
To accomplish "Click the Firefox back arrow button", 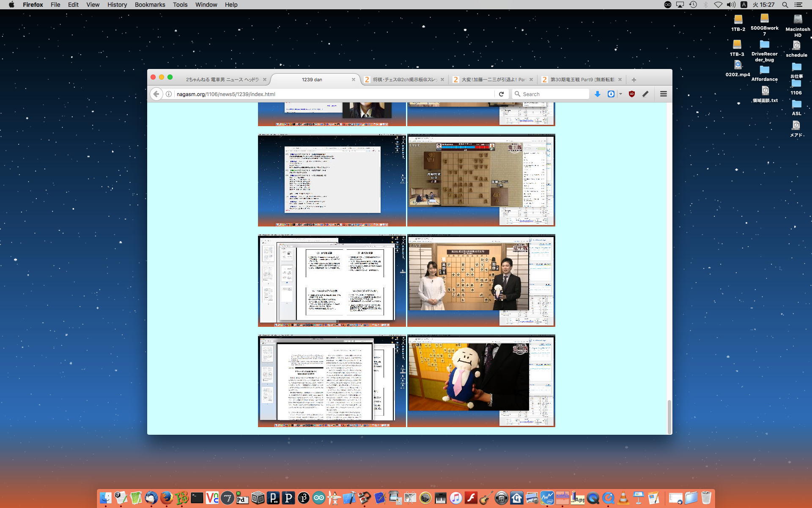I will coord(156,94).
